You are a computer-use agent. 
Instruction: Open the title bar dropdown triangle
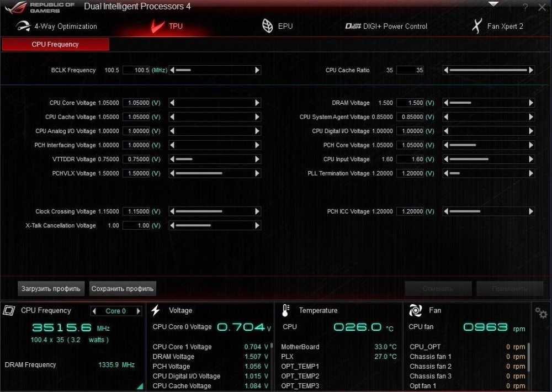tap(493, 4)
